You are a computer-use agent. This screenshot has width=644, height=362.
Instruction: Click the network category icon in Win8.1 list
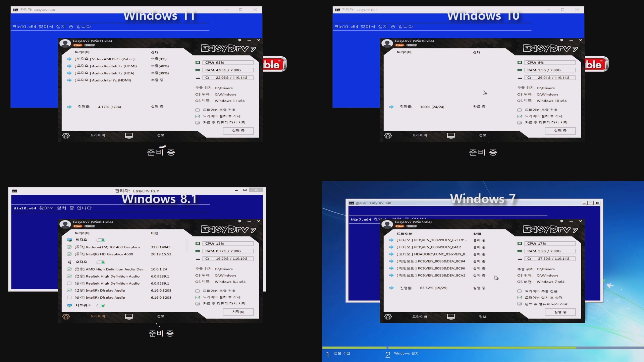pyautogui.click(x=69, y=306)
